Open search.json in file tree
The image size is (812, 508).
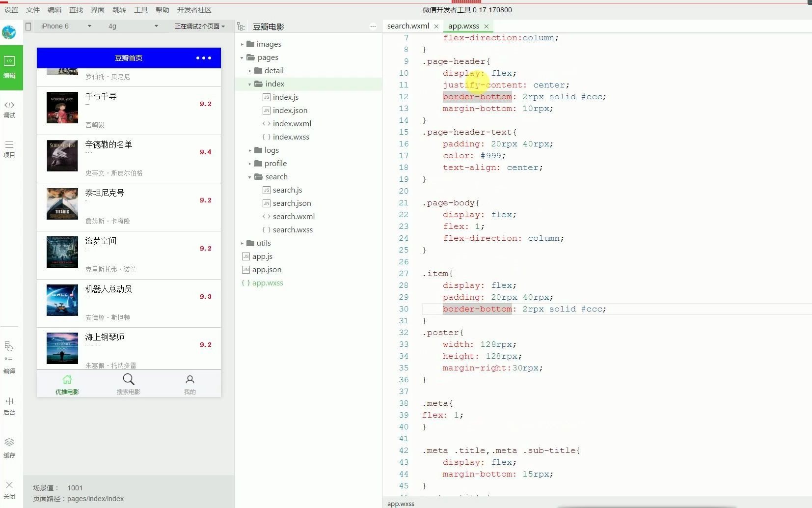pos(292,203)
